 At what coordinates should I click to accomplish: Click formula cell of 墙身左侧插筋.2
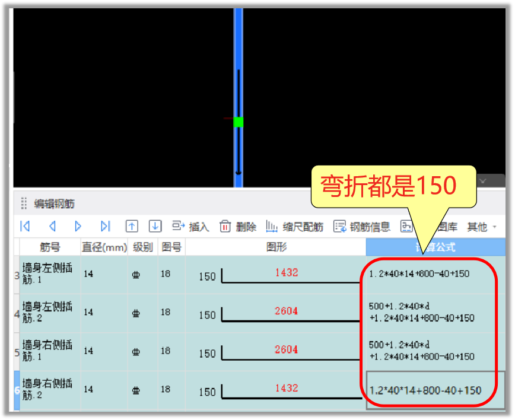[435, 313]
